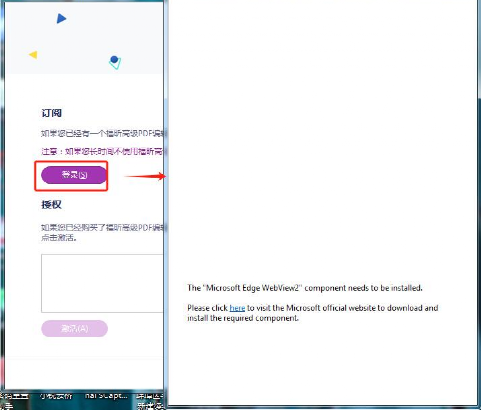Screen dimensions: 481x410
Task: Click the second desktop icon label at bottom
Action: 56,396
